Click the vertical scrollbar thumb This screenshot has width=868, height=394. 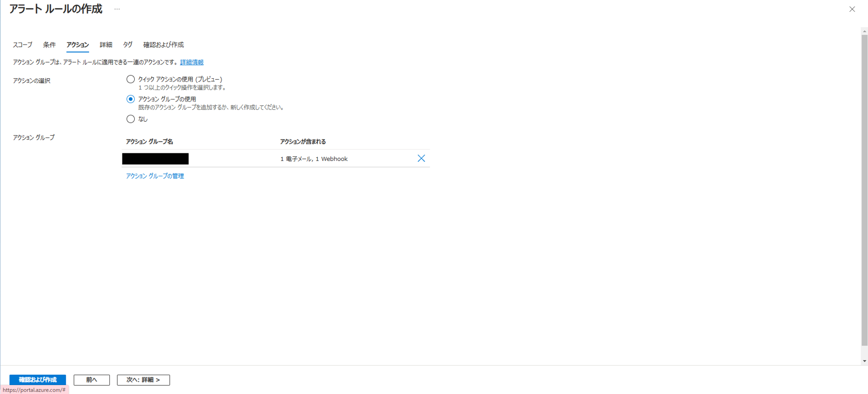click(865, 190)
